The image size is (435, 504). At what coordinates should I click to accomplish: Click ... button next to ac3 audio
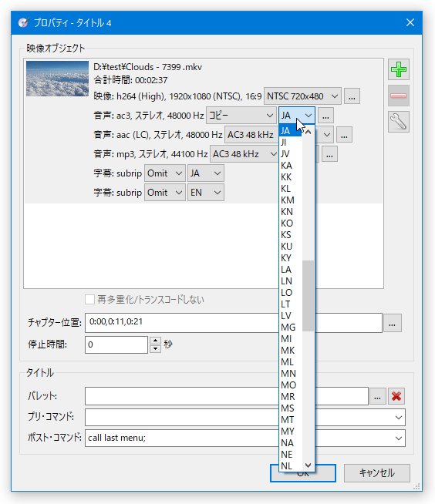325,116
